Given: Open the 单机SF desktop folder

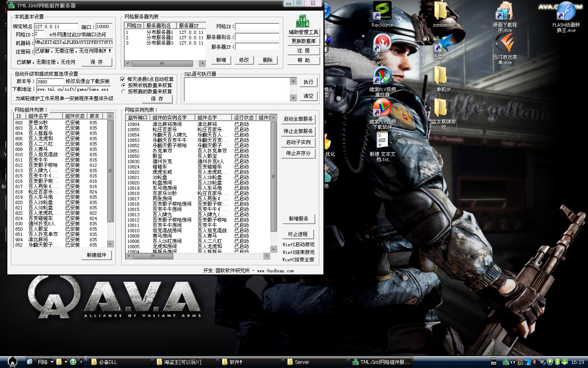Looking at the screenshot, I should [x=443, y=79].
